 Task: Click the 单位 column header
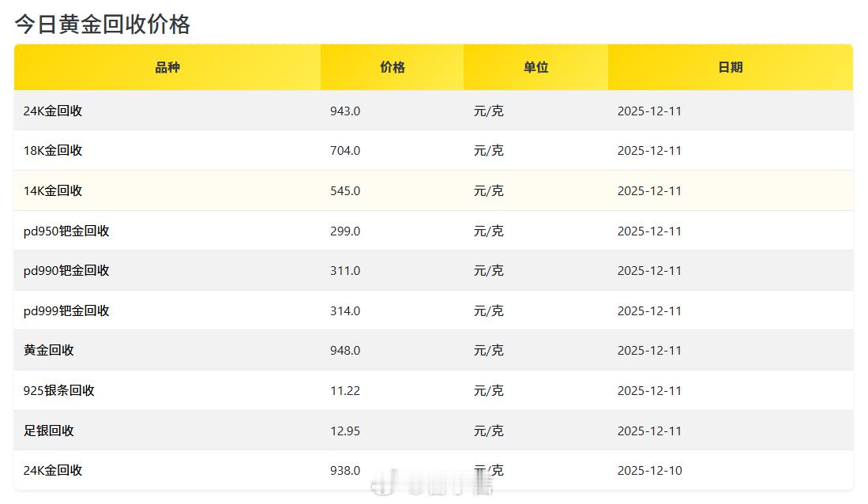(x=535, y=68)
